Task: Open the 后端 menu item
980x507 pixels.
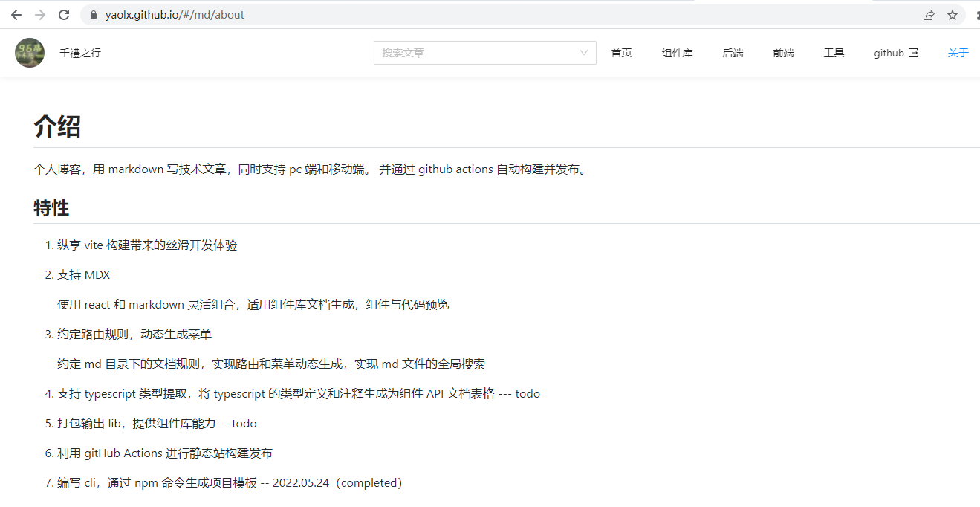Action: pyautogui.click(x=733, y=53)
